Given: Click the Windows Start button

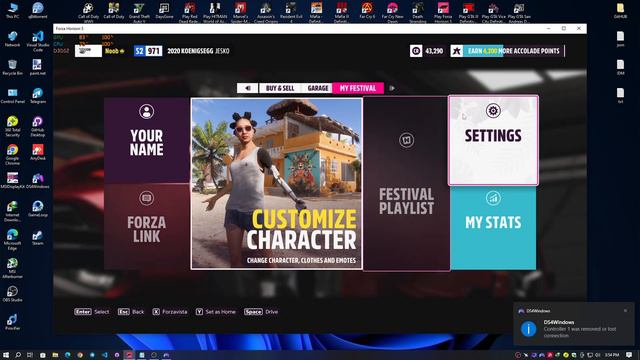Looking at the screenshot, I should click(6, 355).
